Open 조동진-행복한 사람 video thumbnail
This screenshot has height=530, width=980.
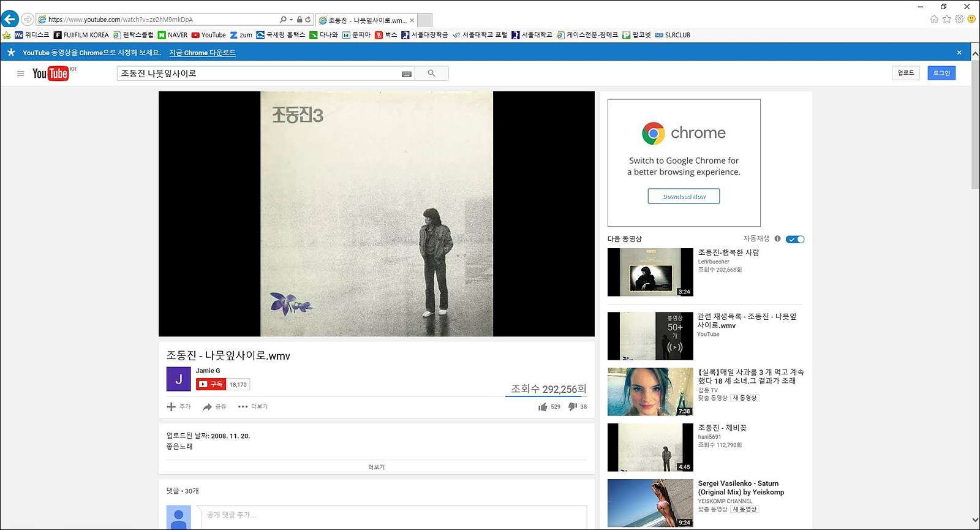pyautogui.click(x=650, y=272)
